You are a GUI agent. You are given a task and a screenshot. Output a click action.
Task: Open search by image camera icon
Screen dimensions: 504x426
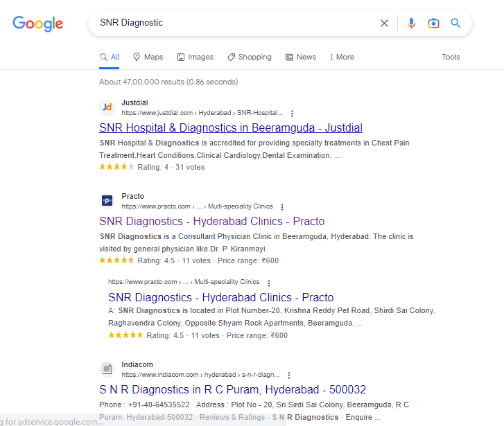[x=433, y=23]
